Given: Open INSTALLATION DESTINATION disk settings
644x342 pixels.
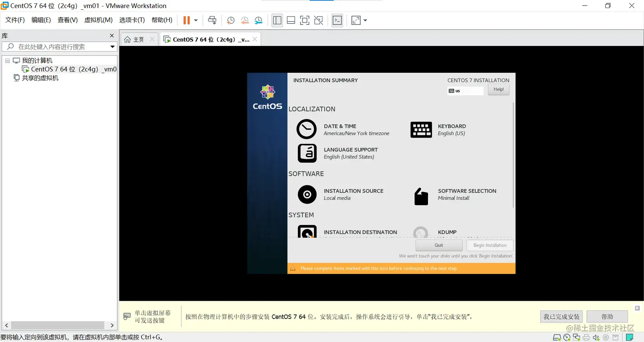Looking at the screenshot, I should (x=347, y=232).
